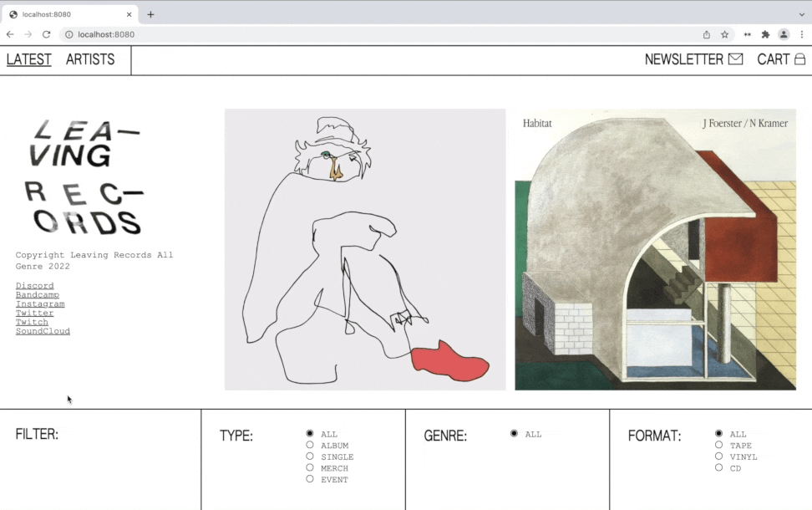Follow the Bandcamp link
Image resolution: width=812 pixels, height=510 pixels.
(x=38, y=295)
